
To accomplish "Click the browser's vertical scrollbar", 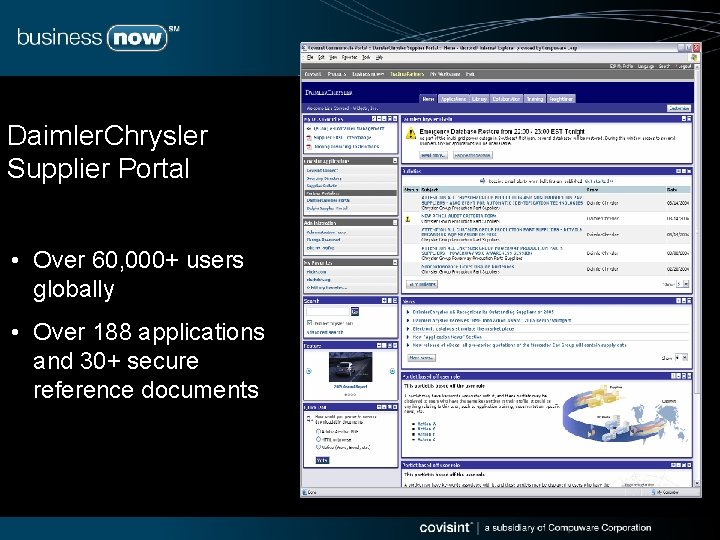I will pos(698,276).
